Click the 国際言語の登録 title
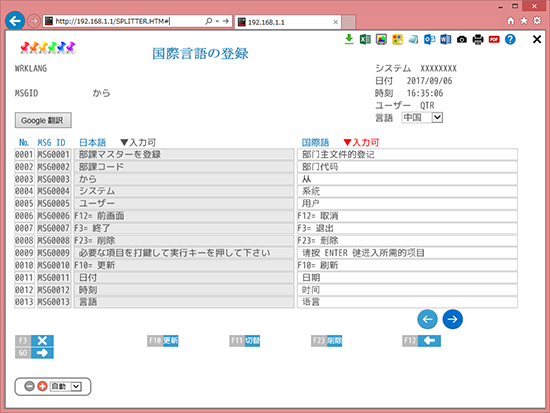 [200, 53]
